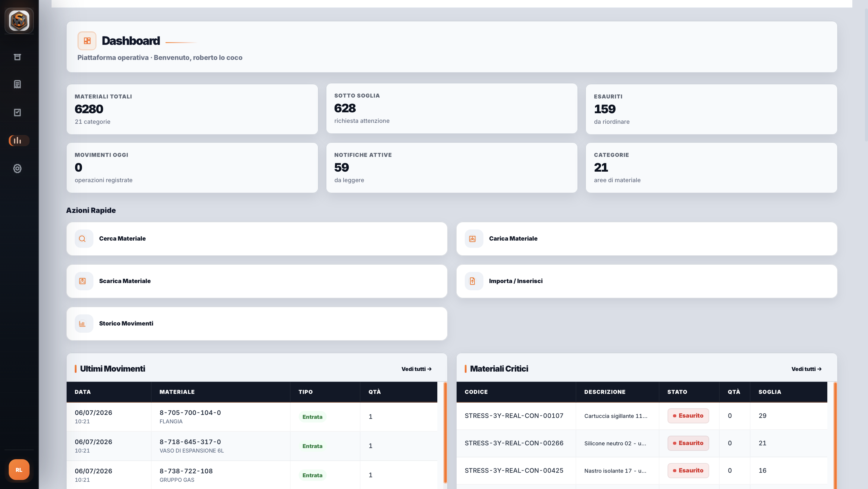The height and width of the screenshot is (489, 868).
Task: Open the checklist sidebar icon
Action: coord(17,112)
